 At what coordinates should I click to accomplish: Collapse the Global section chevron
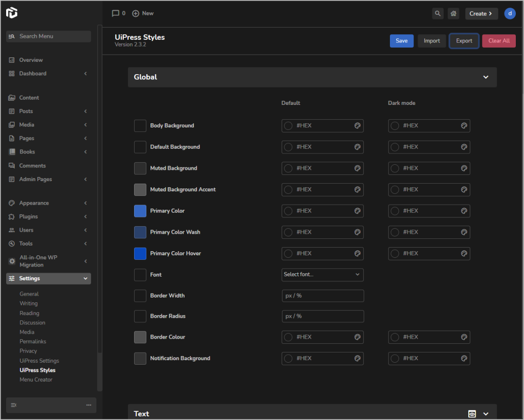click(486, 77)
